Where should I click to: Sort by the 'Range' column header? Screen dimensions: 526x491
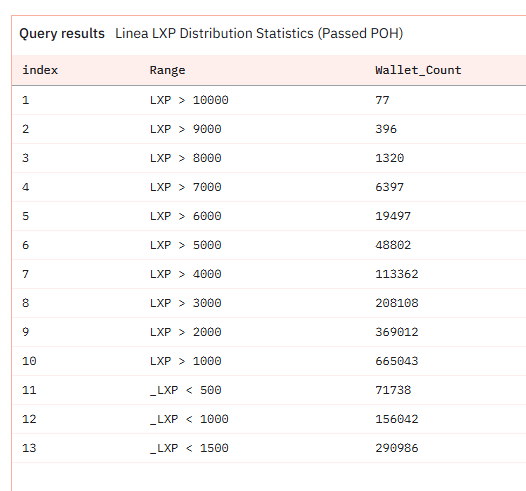[x=167, y=70]
